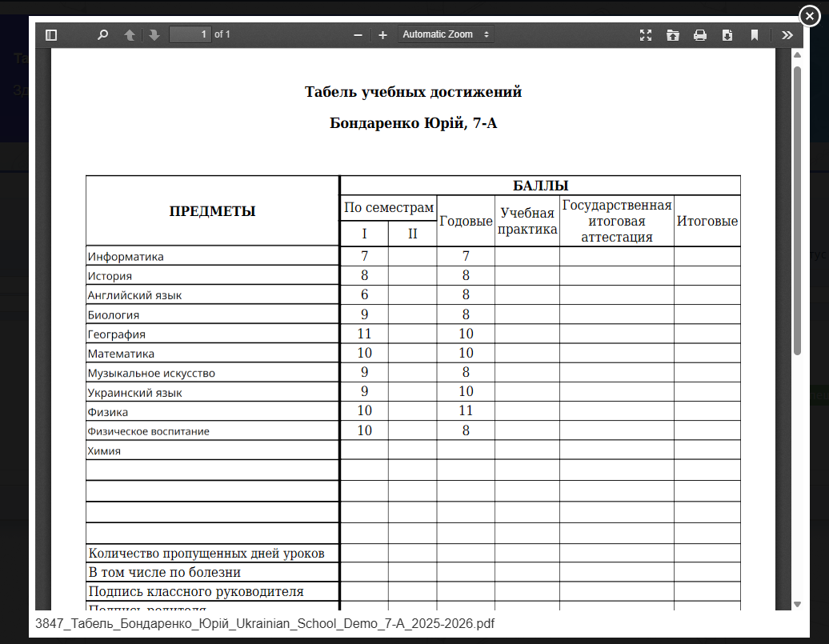
Task: Click the vertical scrollbar thumb
Action: pyautogui.click(x=797, y=208)
